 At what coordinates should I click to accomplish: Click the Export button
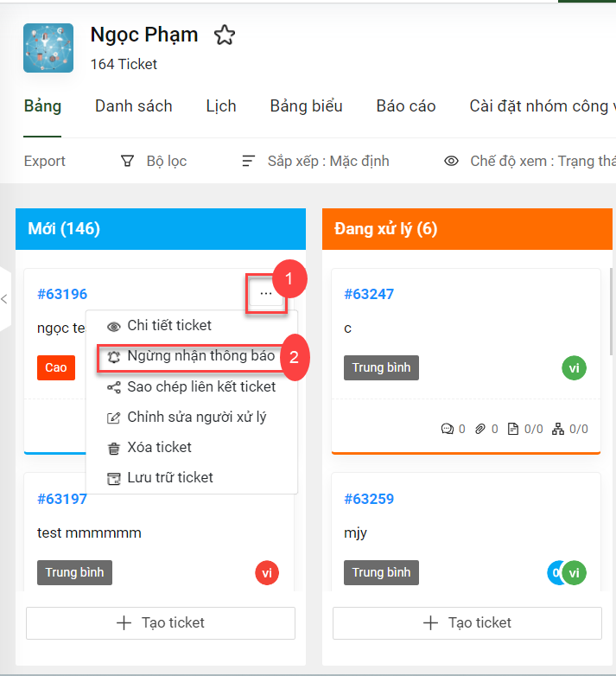pos(45,161)
